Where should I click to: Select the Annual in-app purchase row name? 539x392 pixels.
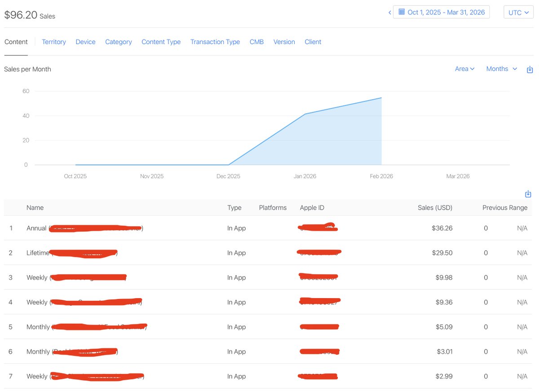pos(84,228)
